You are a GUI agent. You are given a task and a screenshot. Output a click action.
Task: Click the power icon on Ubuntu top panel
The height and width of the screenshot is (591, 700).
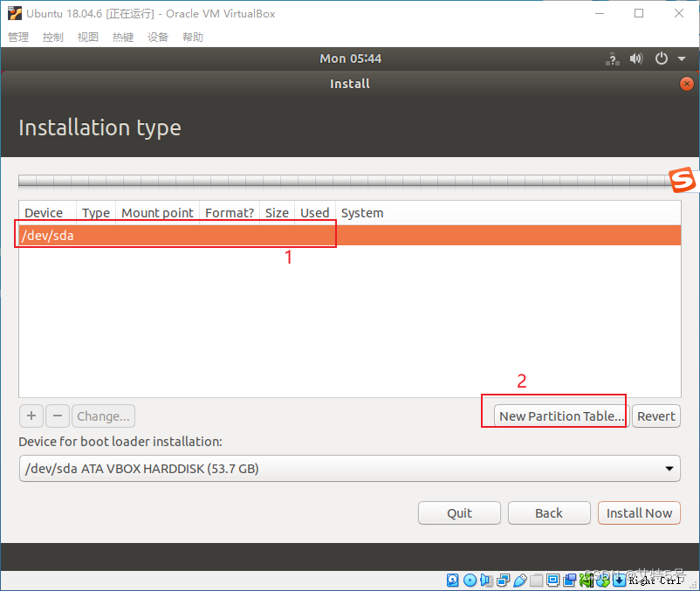point(662,58)
